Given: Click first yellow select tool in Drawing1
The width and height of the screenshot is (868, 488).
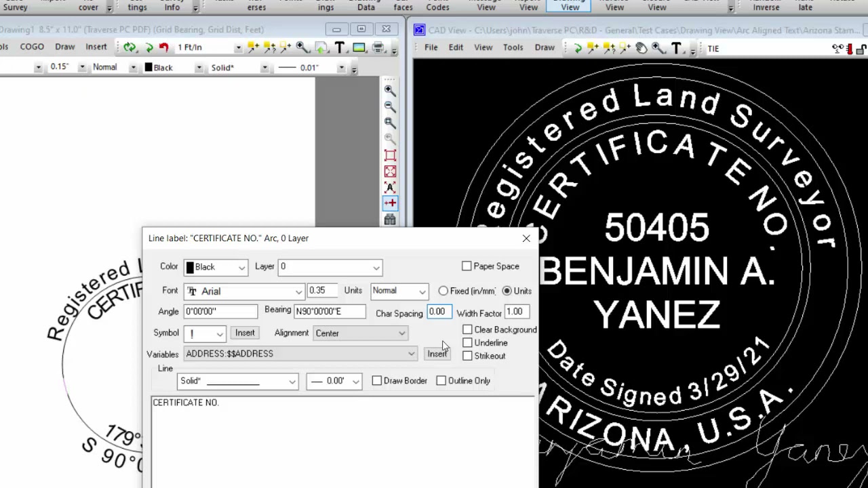Looking at the screenshot, I should [x=253, y=47].
